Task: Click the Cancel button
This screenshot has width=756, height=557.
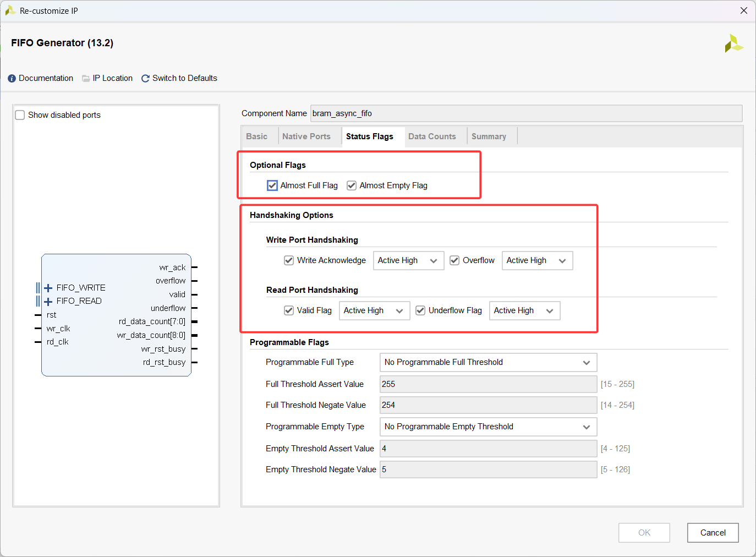Action: pyautogui.click(x=713, y=533)
